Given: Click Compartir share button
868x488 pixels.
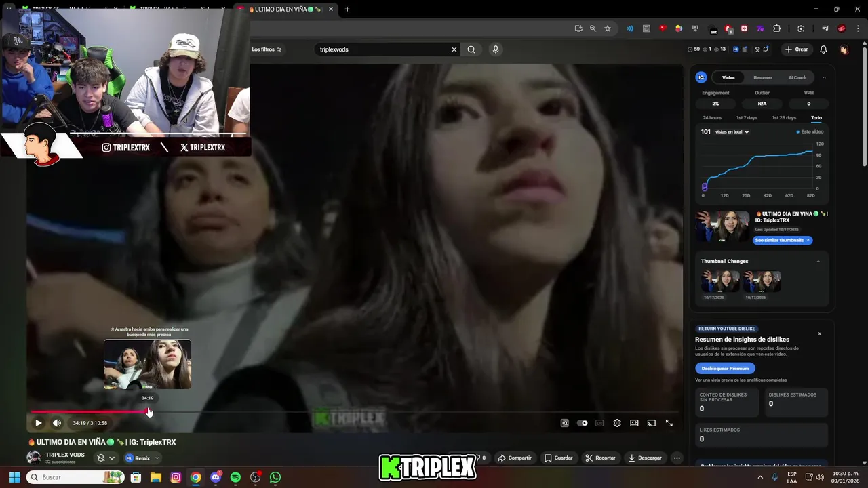Looking at the screenshot, I should pos(515,457).
